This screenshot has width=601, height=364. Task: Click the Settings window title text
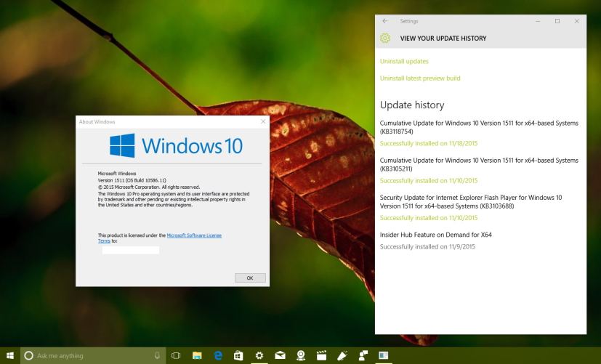409,21
